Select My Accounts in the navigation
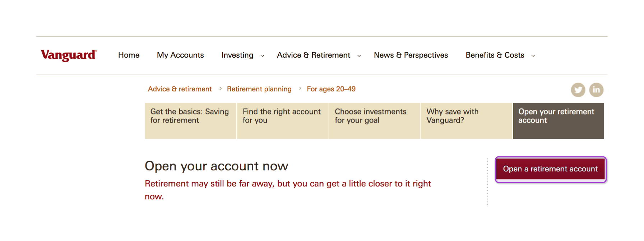Image resolution: width=644 pixels, height=241 pixels. pyautogui.click(x=180, y=55)
